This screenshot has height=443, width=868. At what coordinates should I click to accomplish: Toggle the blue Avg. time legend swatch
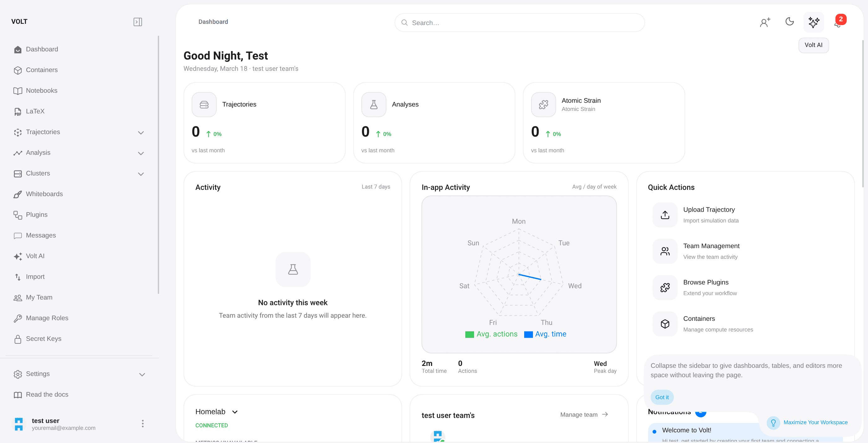528,334
